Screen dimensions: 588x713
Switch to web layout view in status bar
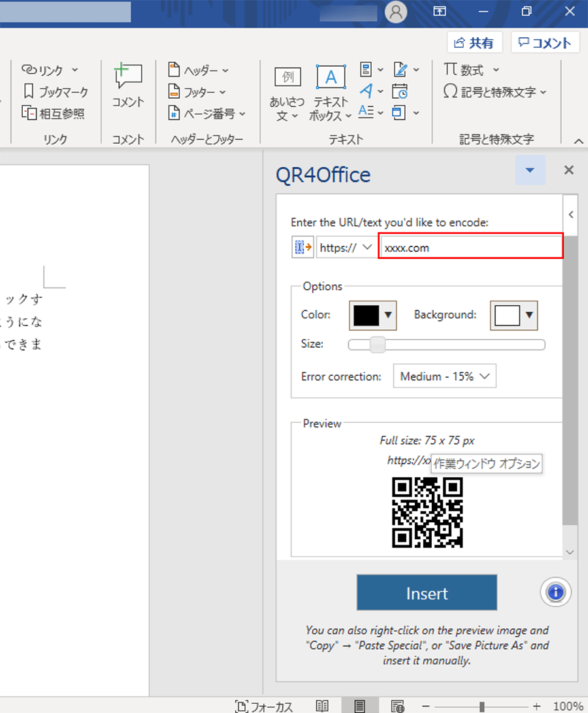click(x=398, y=706)
